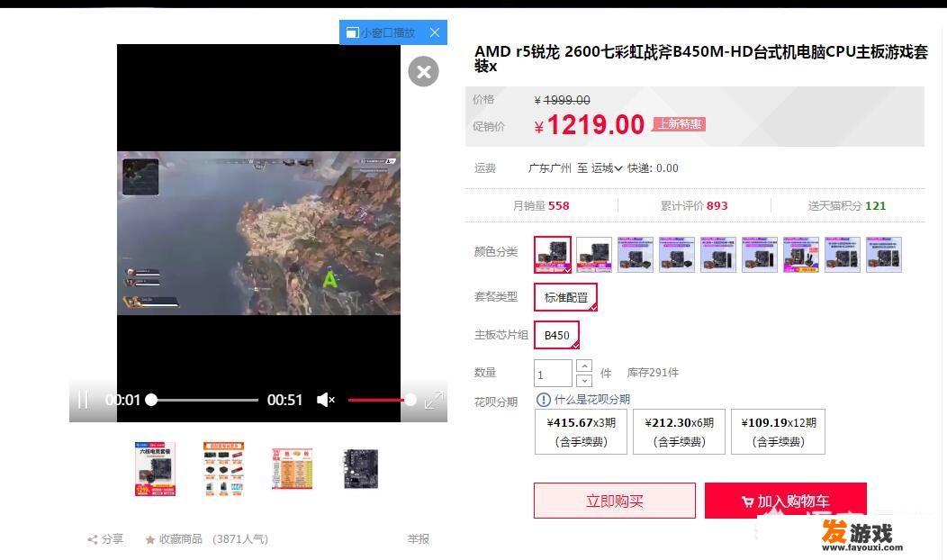
Task: Select the ninth product variant thumbnail
Action: tap(884, 255)
